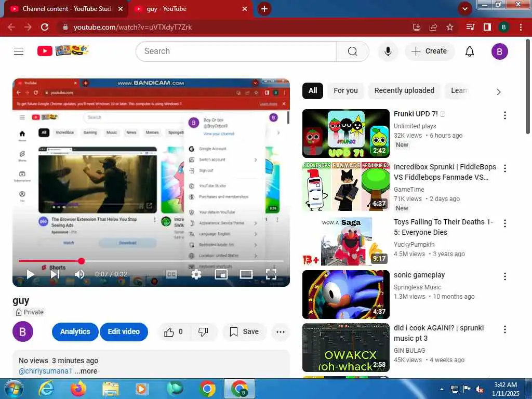Mute the video volume speaker

click(x=79, y=274)
